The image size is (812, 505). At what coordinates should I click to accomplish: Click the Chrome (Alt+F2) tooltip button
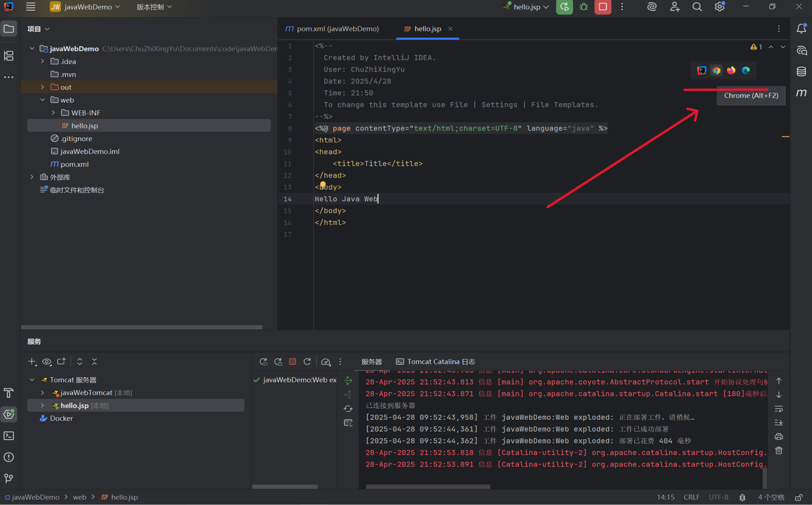751,96
